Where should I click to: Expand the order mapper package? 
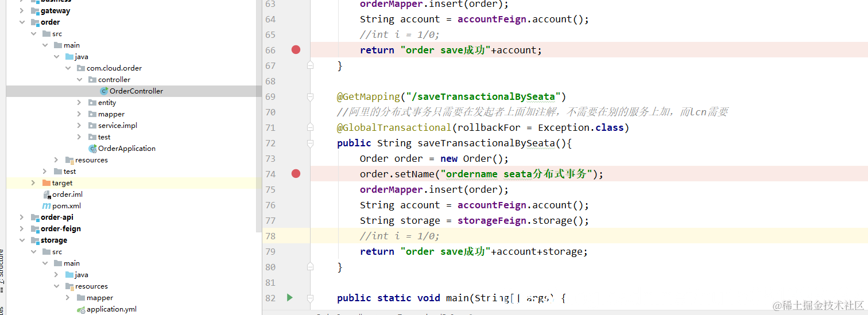tap(79, 114)
